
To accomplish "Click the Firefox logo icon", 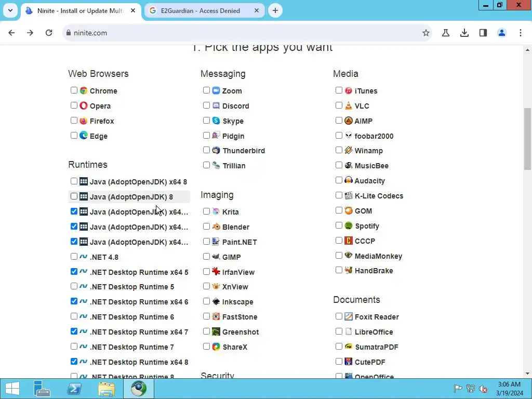I will tap(84, 121).
